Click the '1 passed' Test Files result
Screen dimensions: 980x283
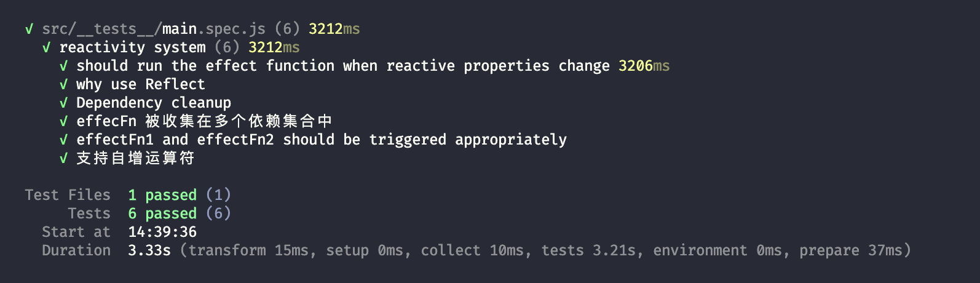point(162,195)
